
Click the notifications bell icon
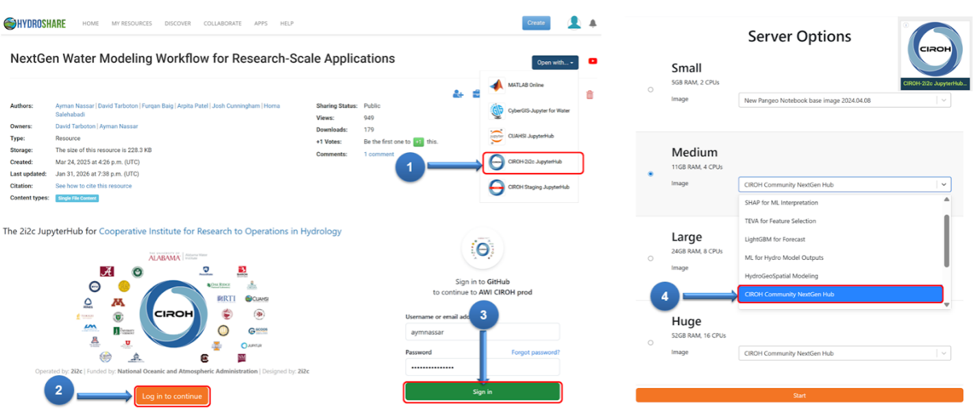593,23
